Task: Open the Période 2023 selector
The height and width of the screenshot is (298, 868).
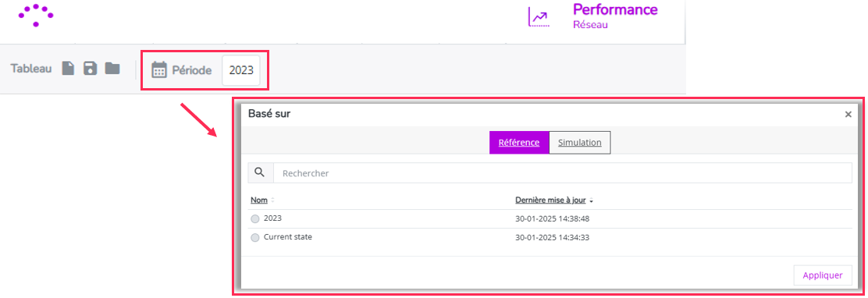Action: point(240,70)
